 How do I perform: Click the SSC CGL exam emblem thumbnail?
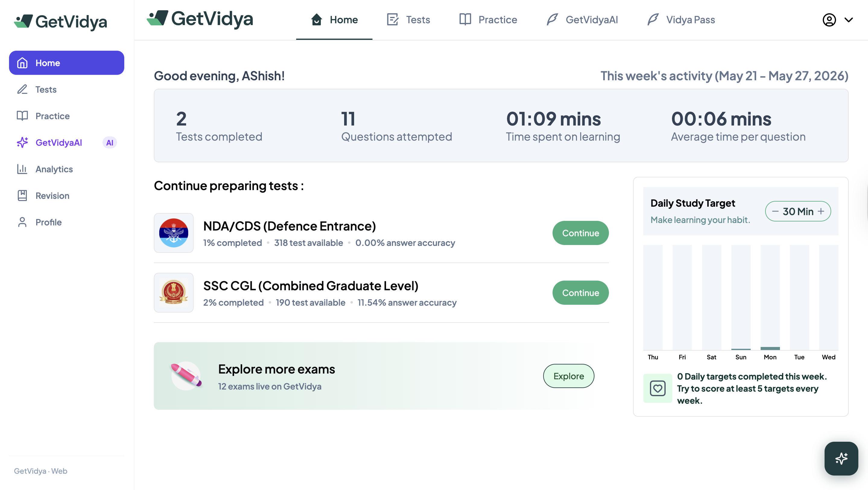pyautogui.click(x=173, y=292)
